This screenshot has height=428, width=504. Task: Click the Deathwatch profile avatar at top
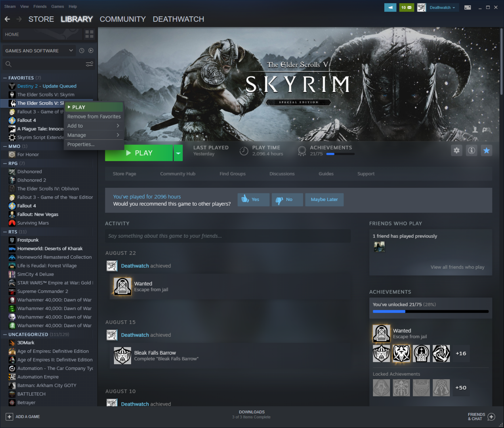[x=422, y=8]
